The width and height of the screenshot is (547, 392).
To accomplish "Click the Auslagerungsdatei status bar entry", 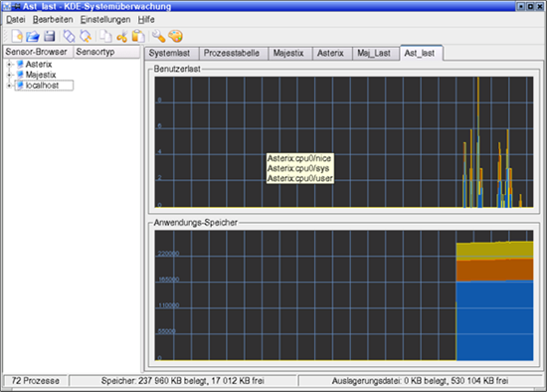I will (420, 381).
